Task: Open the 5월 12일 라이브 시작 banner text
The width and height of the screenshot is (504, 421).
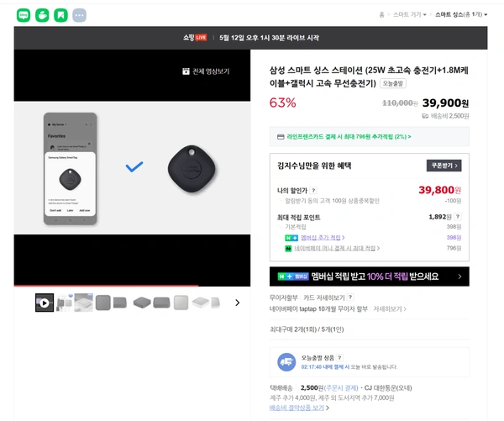Action: point(269,38)
